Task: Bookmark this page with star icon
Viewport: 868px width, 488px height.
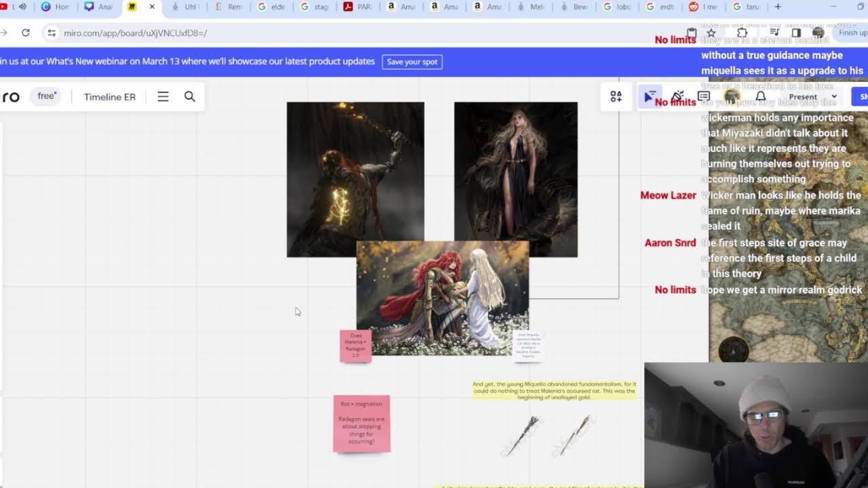Action: [x=711, y=33]
